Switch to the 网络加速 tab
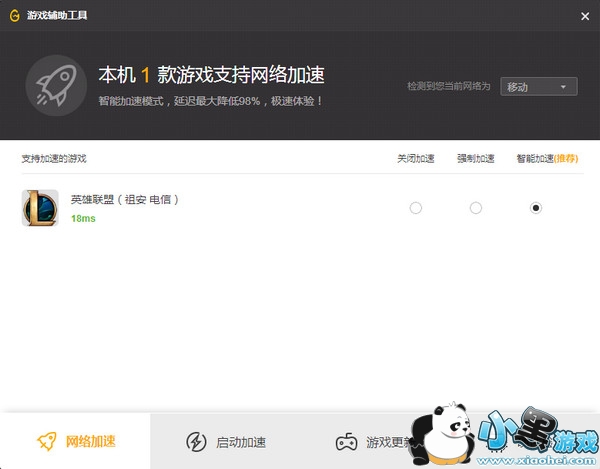The image size is (600, 469). click(x=75, y=441)
